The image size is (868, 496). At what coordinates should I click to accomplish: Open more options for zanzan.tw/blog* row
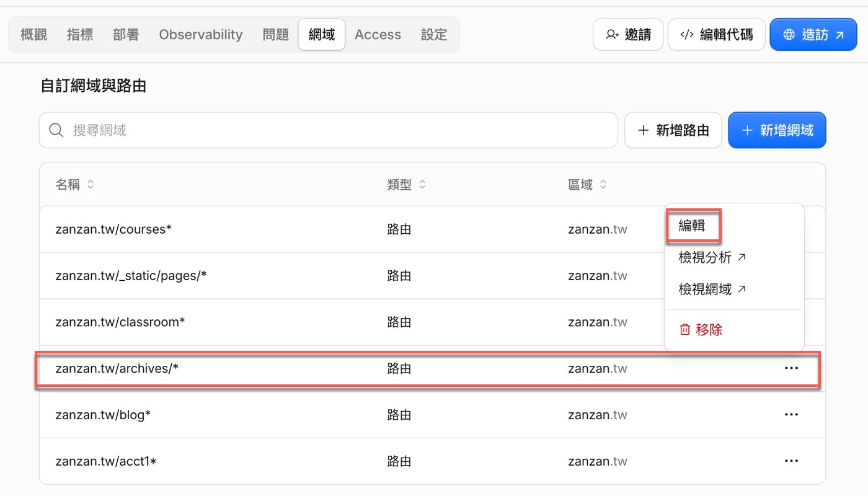791,415
